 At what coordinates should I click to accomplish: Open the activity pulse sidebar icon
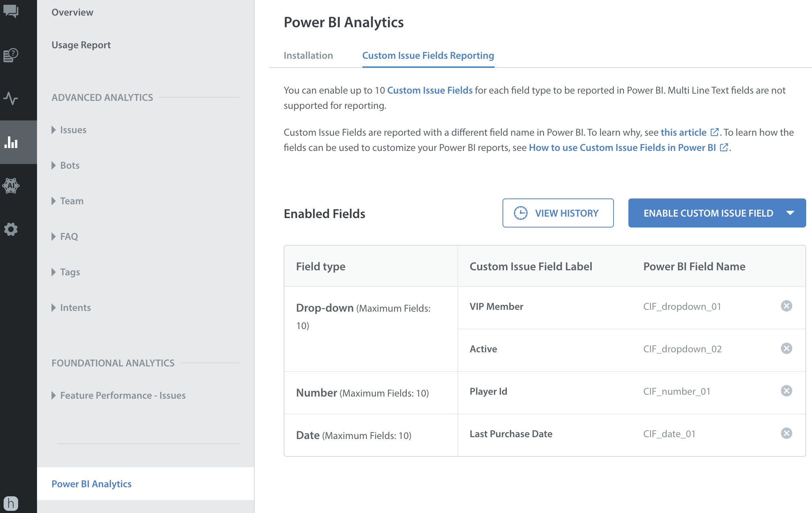tap(11, 98)
